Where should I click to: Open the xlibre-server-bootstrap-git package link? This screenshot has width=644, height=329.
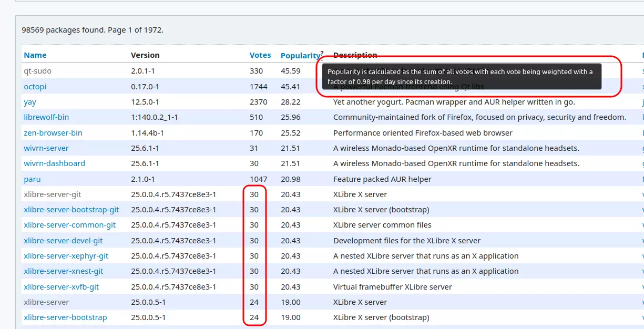click(x=71, y=210)
